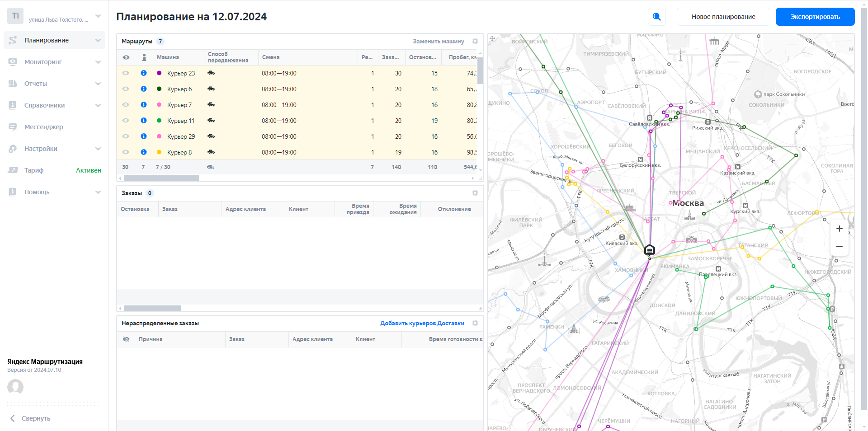Click info icon for Курьер 8
The height and width of the screenshot is (431, 868).
(x=144, y=152)
